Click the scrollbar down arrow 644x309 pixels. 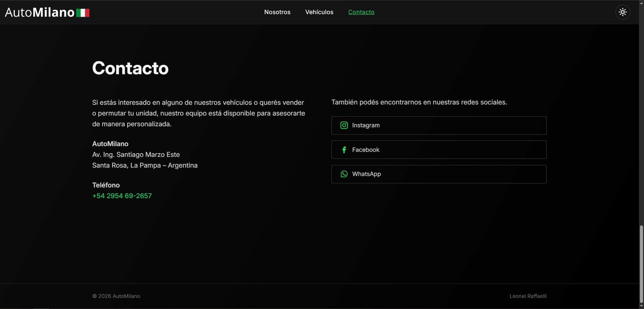tap(641, 306)
